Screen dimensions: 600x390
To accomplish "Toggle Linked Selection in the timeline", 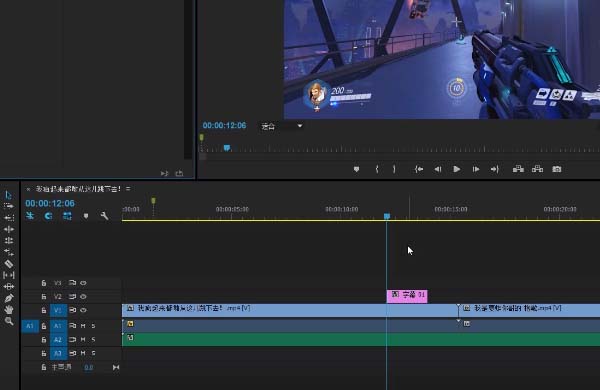I will pyautogui.click(x=67, y=216).
